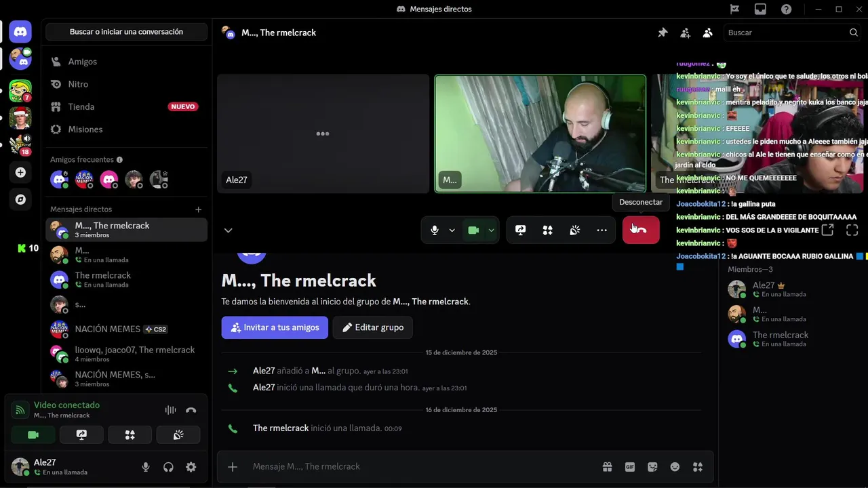Open user settings gear icon
Screen dimensions: 868x488
tap(191, 467)
